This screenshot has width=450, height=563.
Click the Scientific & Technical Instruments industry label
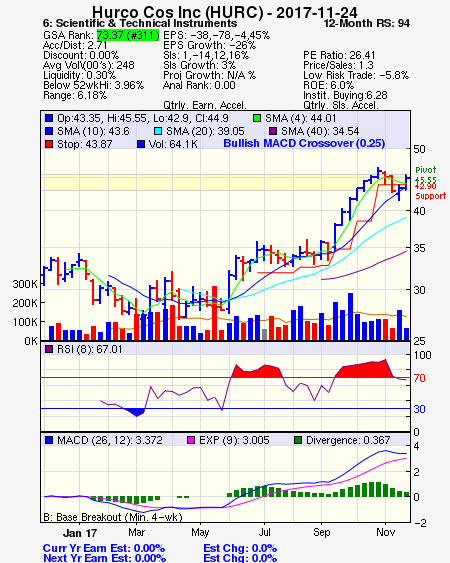click(146, 23)
